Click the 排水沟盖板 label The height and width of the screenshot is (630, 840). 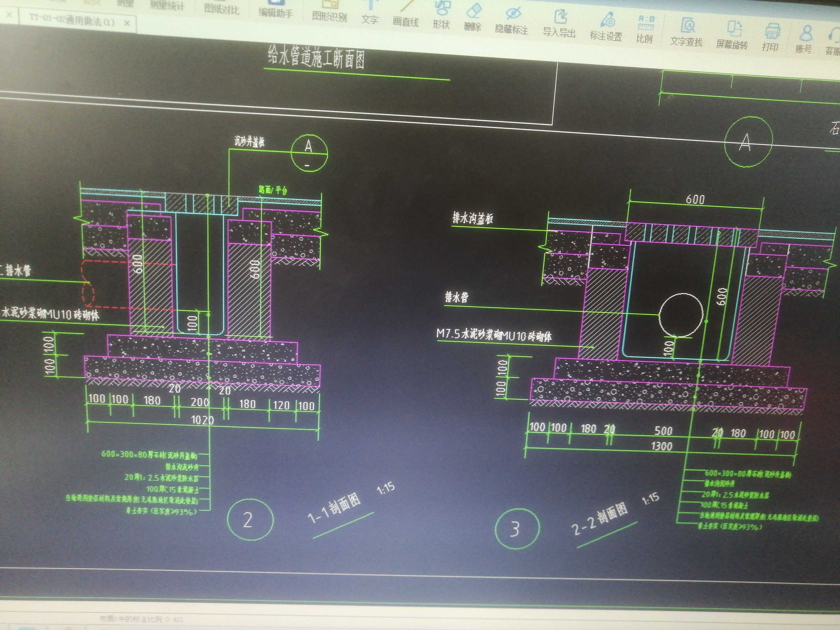pos(473,218)
